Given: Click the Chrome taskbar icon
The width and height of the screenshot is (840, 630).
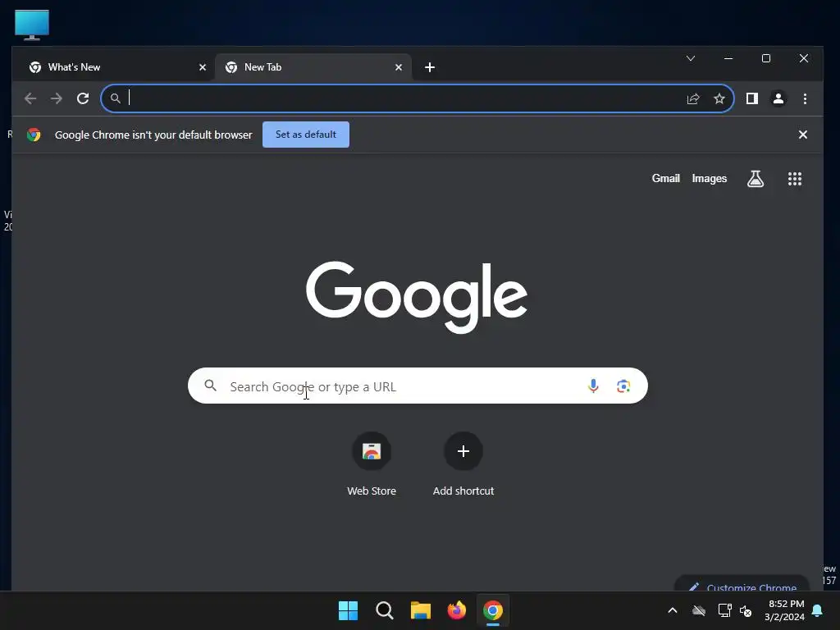Looking at the screenshot, I should click(493, 610).
